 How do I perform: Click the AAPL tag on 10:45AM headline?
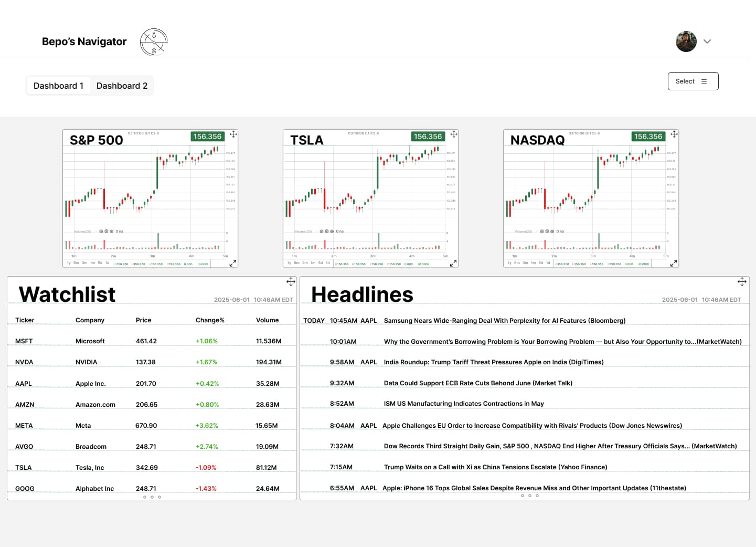pos(369,321)
